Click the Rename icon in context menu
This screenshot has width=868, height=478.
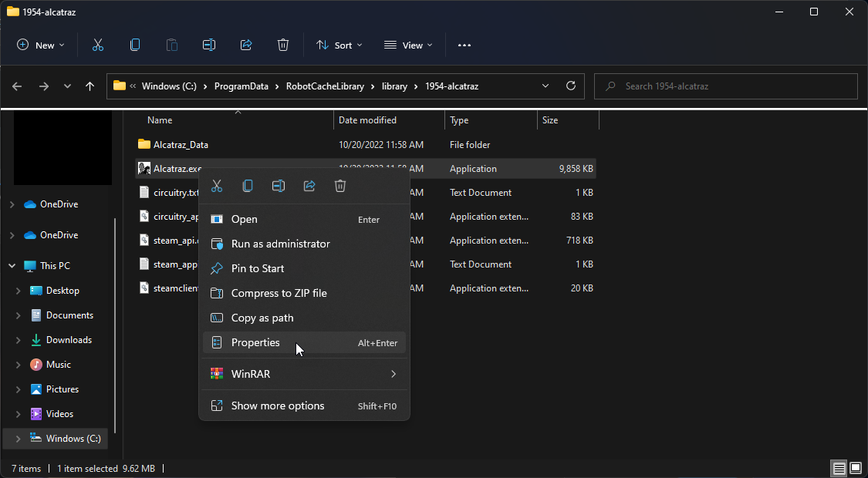[x=279, y=186]
